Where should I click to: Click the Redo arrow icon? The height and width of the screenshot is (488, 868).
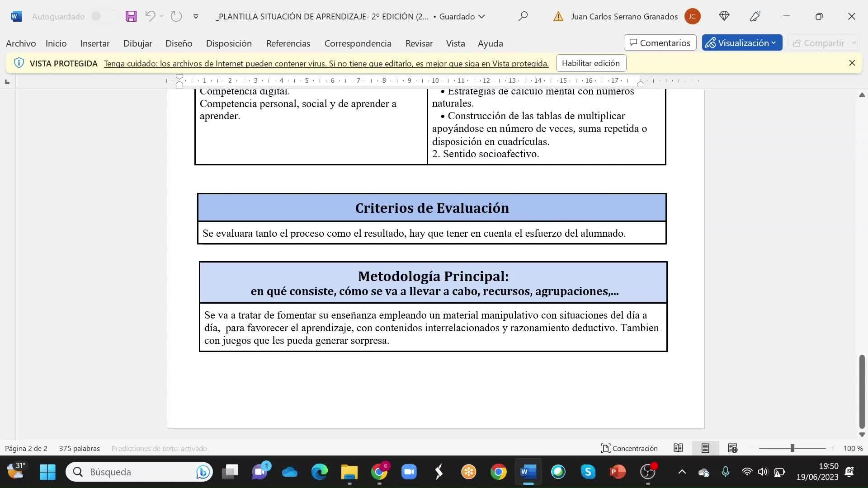tap(176, 16)
